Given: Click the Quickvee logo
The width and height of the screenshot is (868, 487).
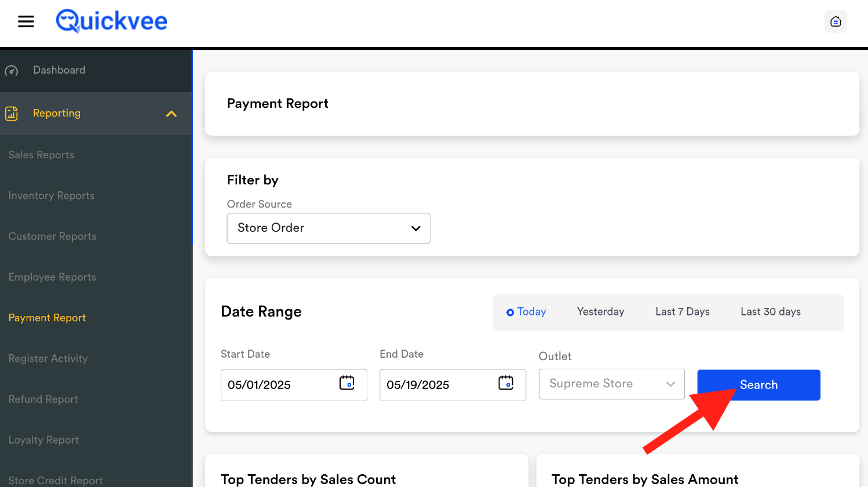Looking at the screenshot, I should click(x=111, y=21).
